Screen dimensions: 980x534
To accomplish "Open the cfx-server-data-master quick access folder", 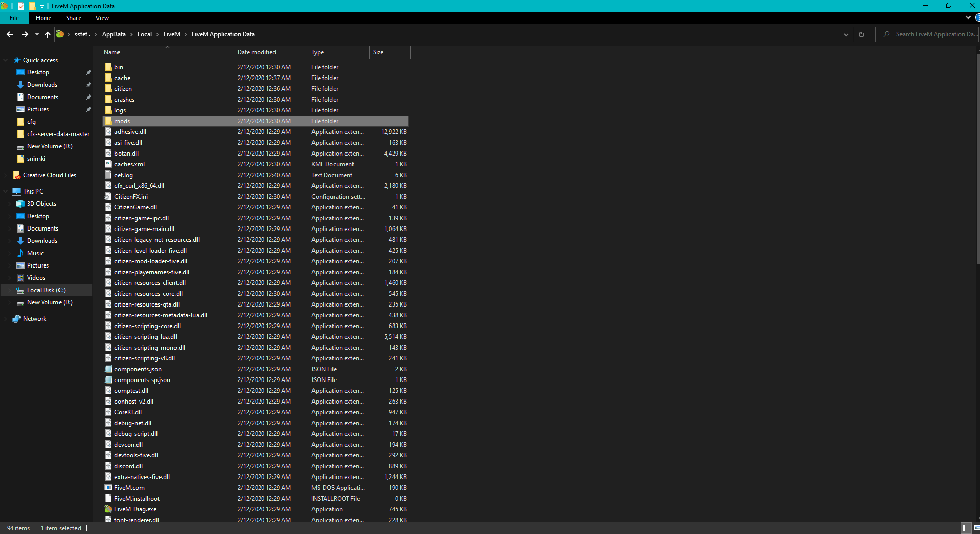I will pyautogui.click(x=58, y=134).
